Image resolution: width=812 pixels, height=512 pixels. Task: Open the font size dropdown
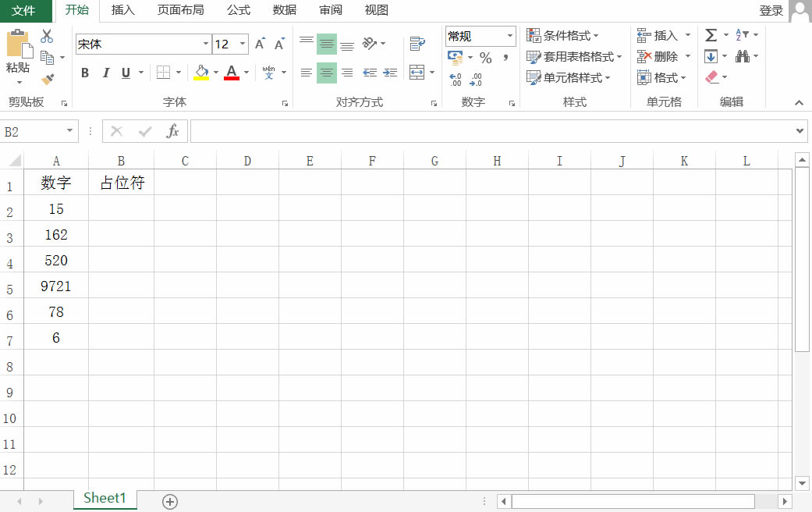243,44
